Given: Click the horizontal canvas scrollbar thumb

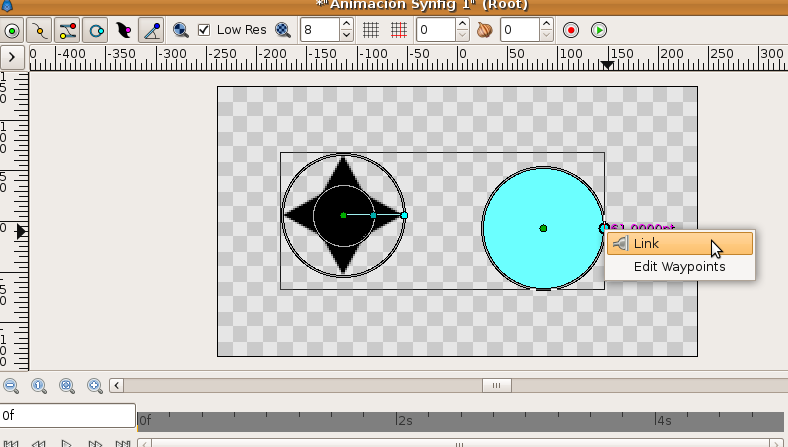Looking at the screenshot, I should pos(497,386).
